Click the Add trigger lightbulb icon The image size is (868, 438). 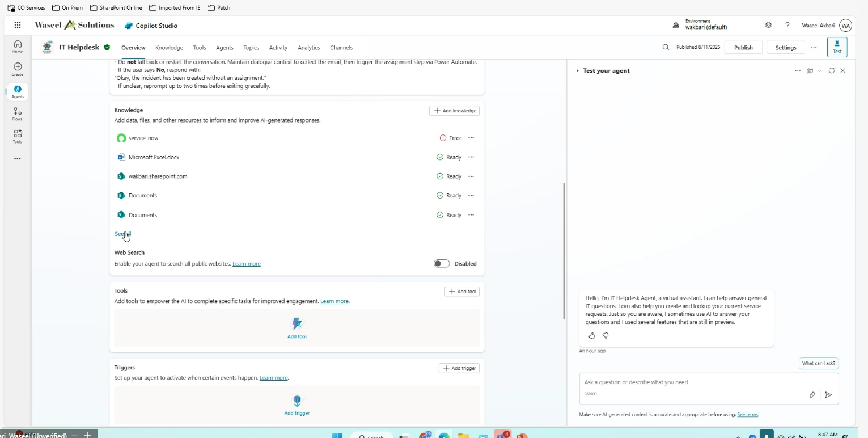[297, 401]
